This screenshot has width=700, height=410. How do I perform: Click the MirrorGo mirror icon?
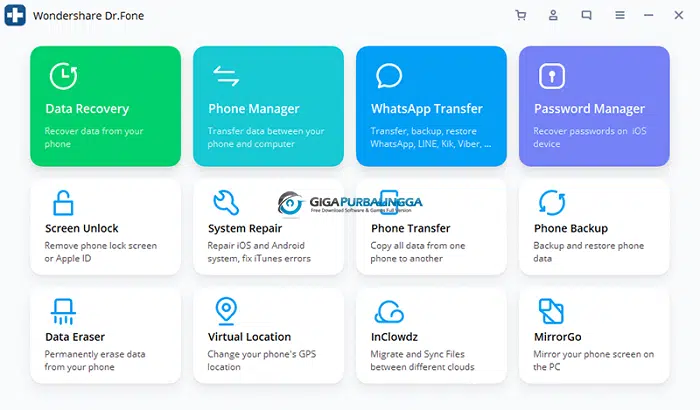551,311
